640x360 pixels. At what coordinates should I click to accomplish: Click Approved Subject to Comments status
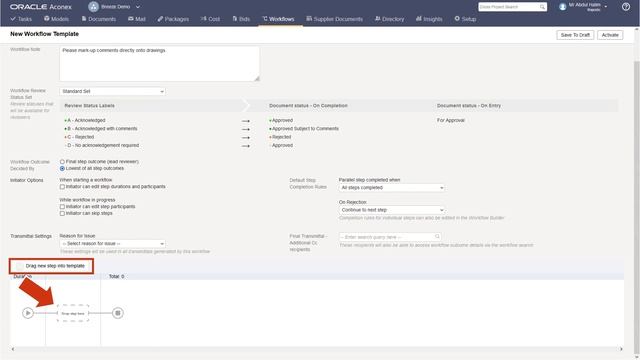(x=305, y=129)
